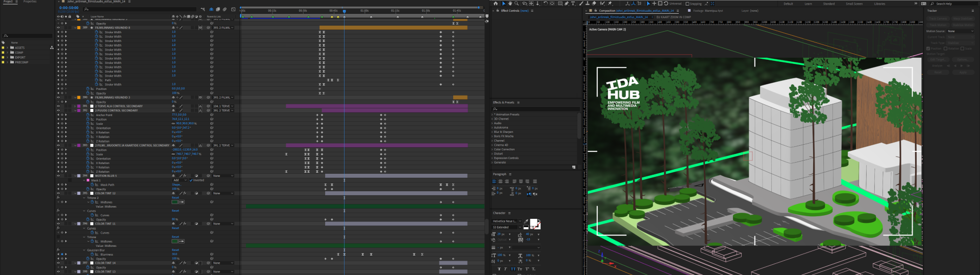Select the Pen tool

pos(567,4)
